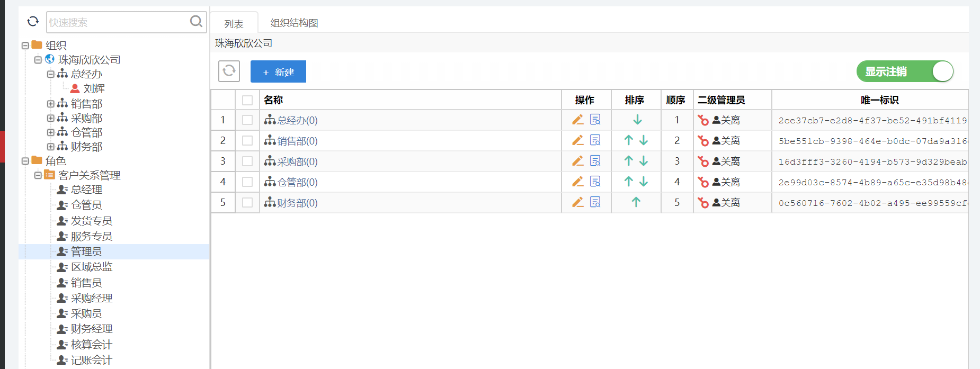The height and width of the screenshot is (369, 980).
Task: Check the 财务部 row checkbox
Action: click(247, 203)
